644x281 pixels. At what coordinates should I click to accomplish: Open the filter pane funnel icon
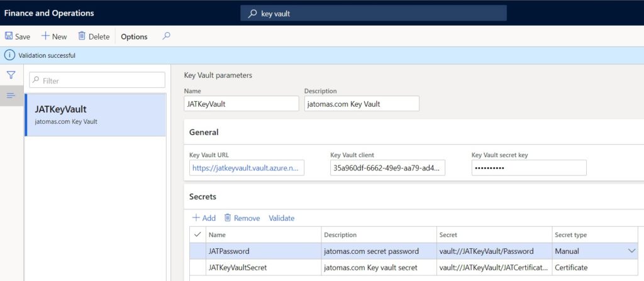pos(11,75)
